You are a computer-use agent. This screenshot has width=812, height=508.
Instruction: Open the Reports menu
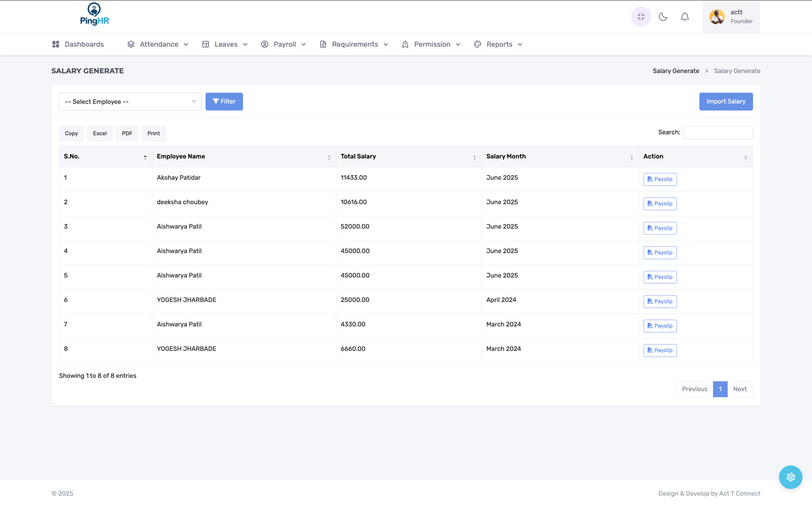[x=498, y=45]
